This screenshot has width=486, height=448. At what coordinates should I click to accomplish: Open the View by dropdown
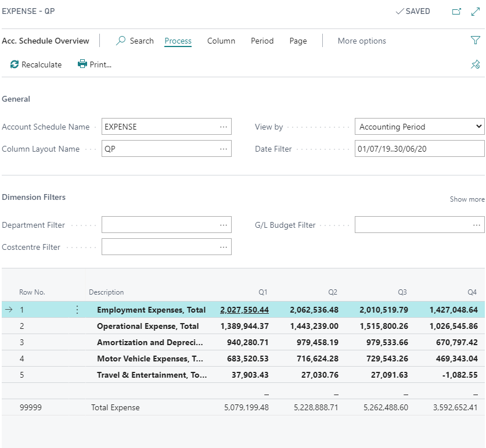pyautogui.click(x=419, y=127)
